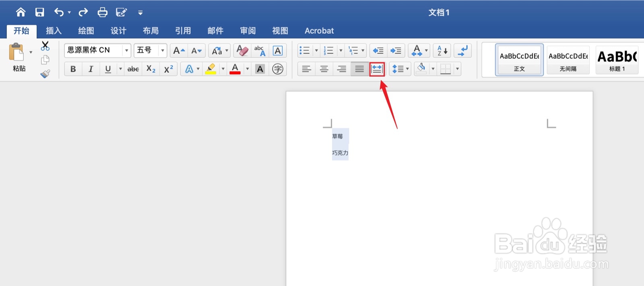Center align text
The image size is (644, 286).
coord(324,69)
